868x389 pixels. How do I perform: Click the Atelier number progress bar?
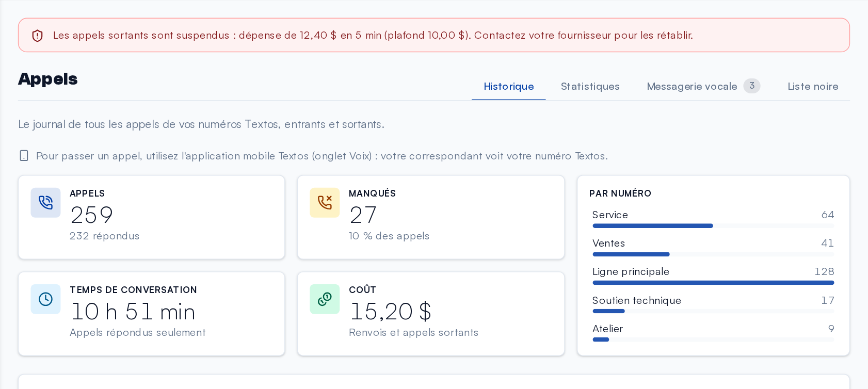click(713, 339)
